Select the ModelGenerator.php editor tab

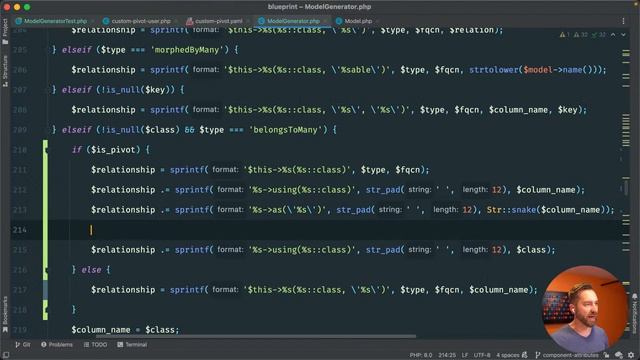click(293, 21)
